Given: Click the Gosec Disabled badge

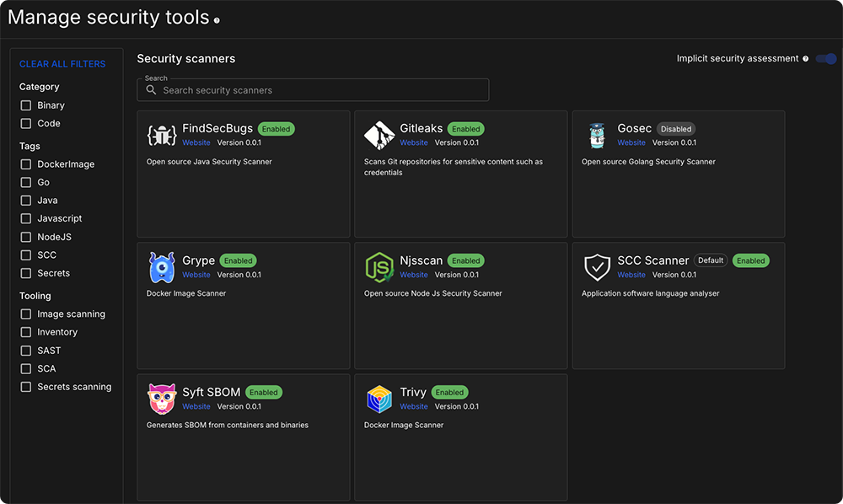Looking at the screenshot, I should [x=676, y=129].
